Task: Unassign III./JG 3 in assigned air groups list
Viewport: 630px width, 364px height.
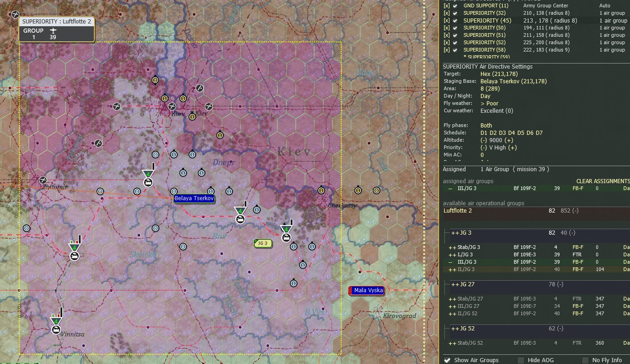Action: (x=450, y=188)
